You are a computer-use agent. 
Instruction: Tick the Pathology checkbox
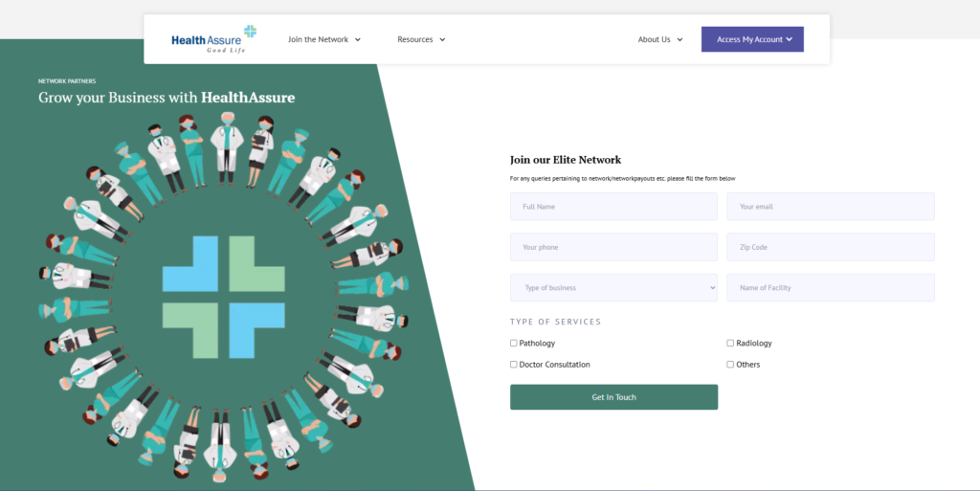pos(514,343)
